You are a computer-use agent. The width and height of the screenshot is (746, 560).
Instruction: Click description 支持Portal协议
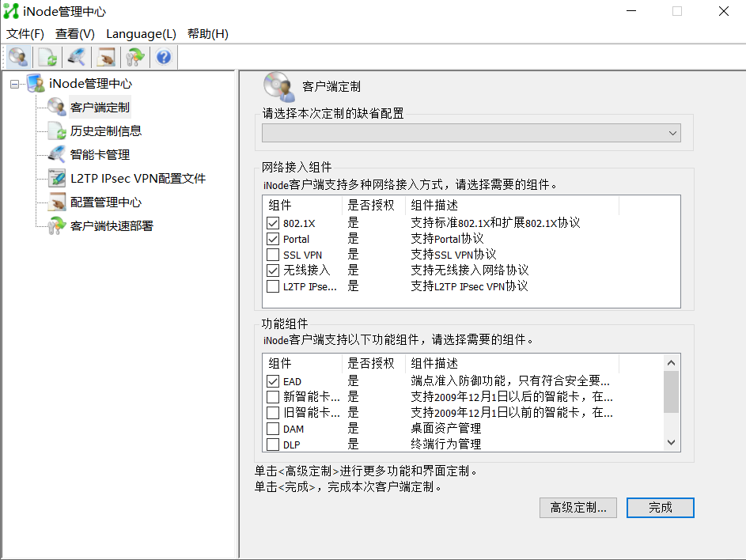(447, 239)
